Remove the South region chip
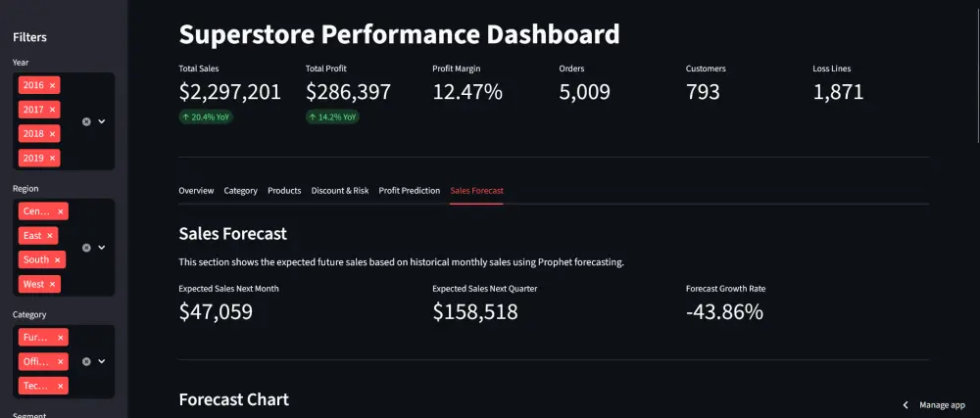This screenshot has height=418, width=980. click(x=58, y=260)
